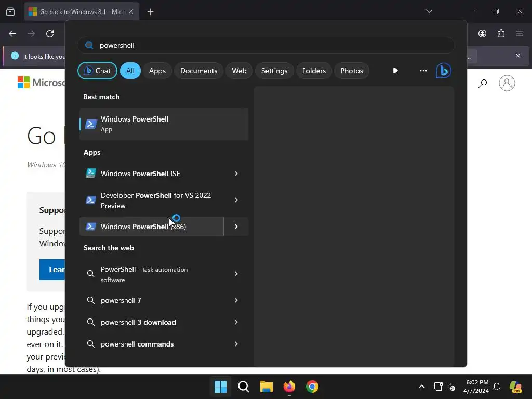
Task: Open the muted volume tray icon
Action: coord(451,387)
